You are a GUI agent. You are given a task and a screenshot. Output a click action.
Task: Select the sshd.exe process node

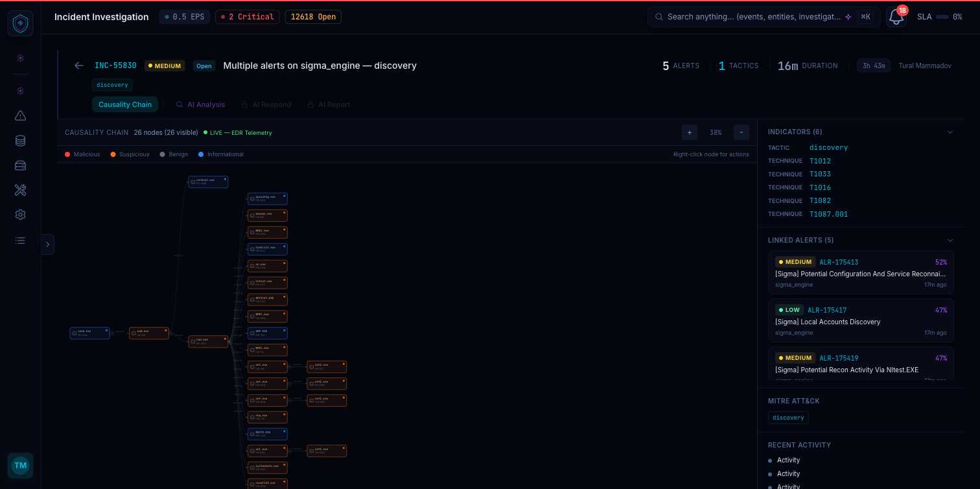click(x=89, y=333)
